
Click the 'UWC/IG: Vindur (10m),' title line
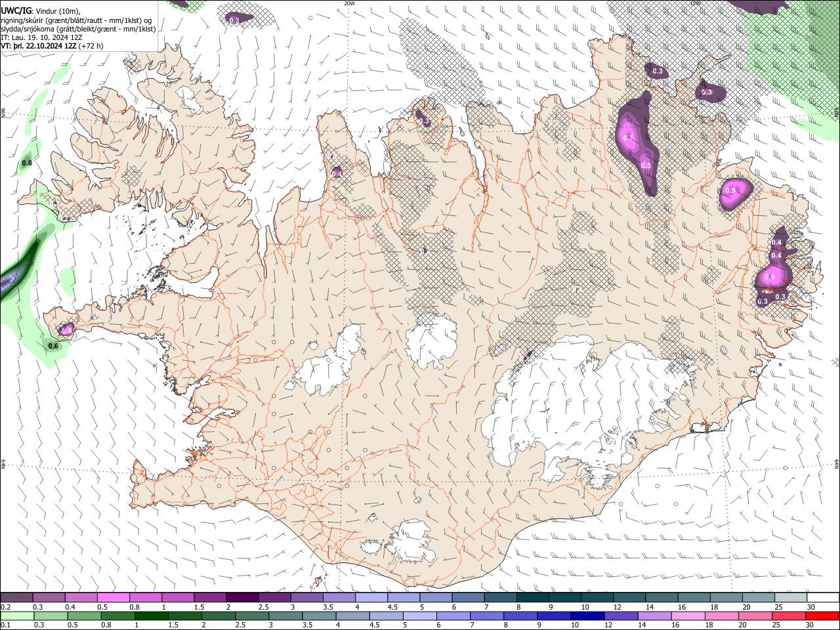pos(40,10)
